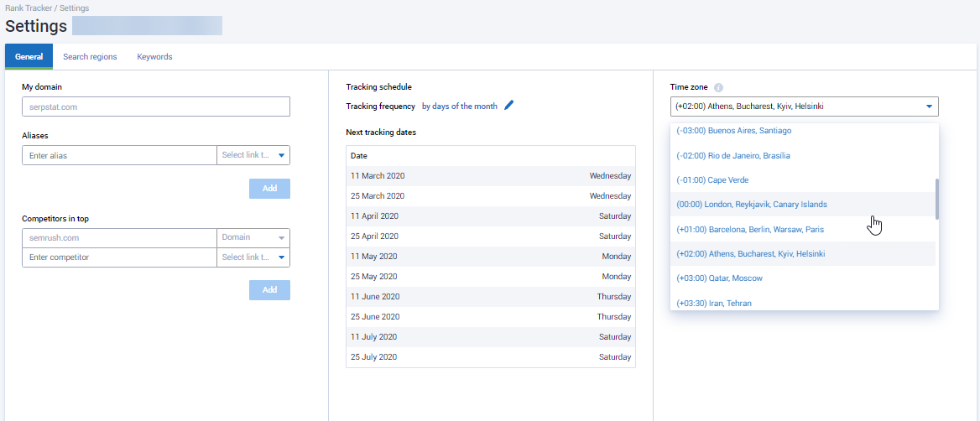Click the Next tracking dates label
Screen dimensions: 980x421
click(x=381, y=133)
